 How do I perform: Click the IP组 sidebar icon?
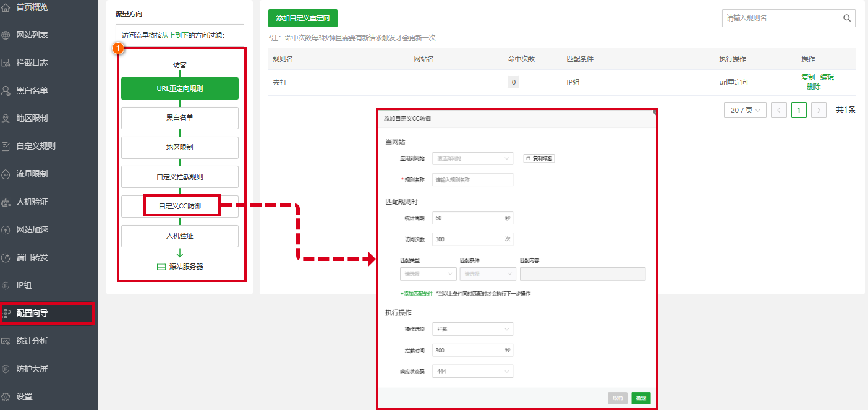[x=6, y=285]
